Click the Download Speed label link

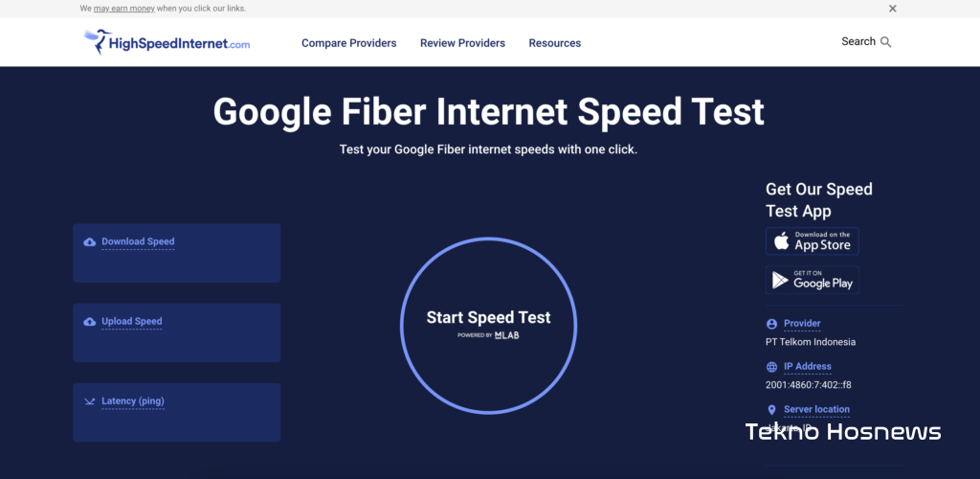138,242
